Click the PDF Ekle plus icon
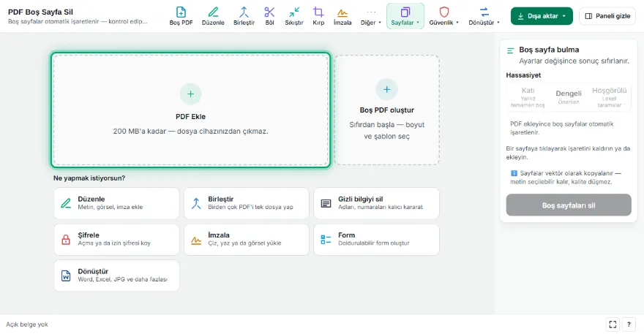644x334 pixels. [190, 94]
